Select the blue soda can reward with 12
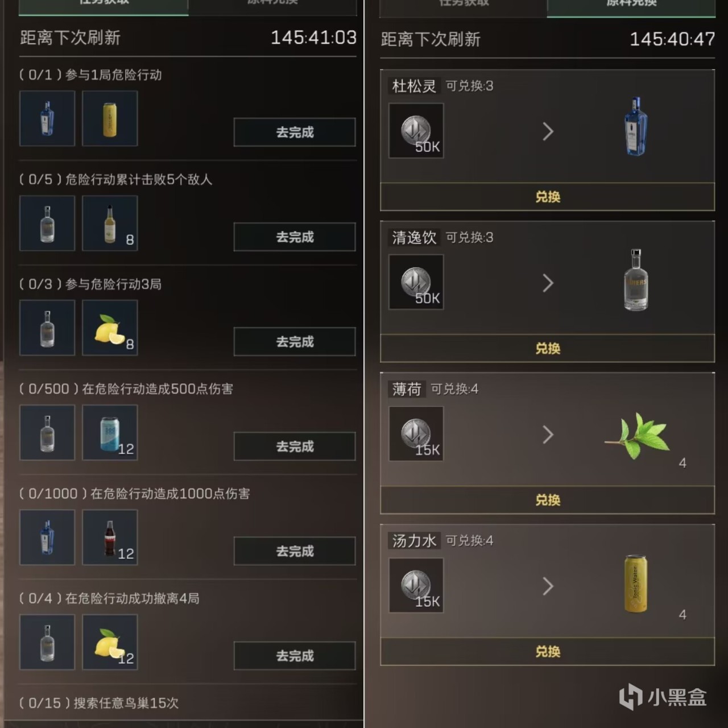Image resolution: width=728 pixels, height=728 pixels. 110,432
